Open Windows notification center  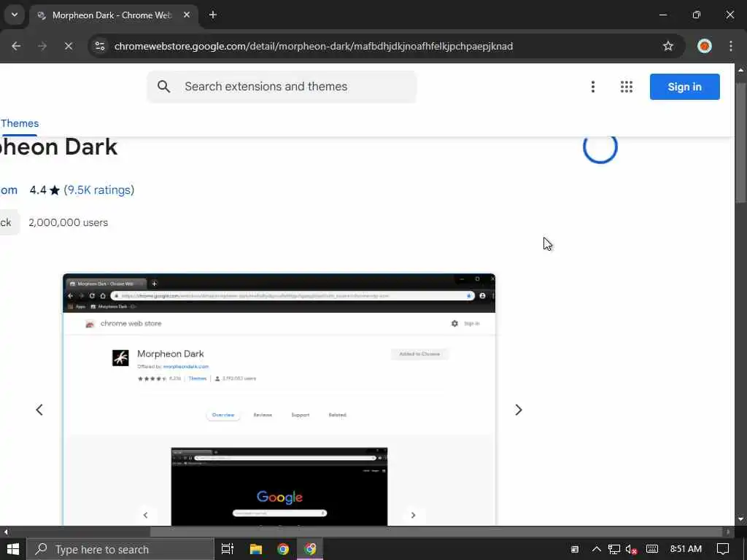723,549
